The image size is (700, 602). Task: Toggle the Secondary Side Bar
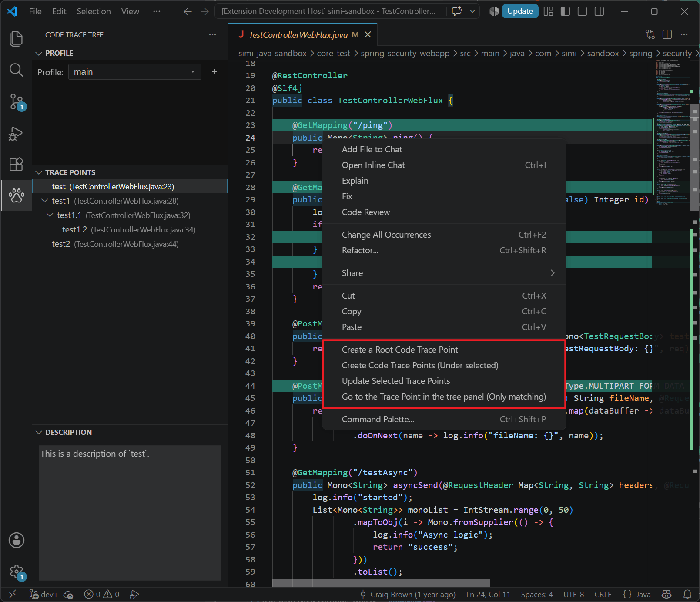pos(599,11)
